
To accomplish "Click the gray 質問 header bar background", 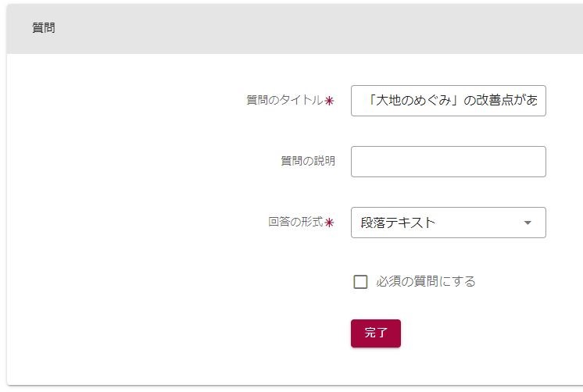I will pos(313,28).
